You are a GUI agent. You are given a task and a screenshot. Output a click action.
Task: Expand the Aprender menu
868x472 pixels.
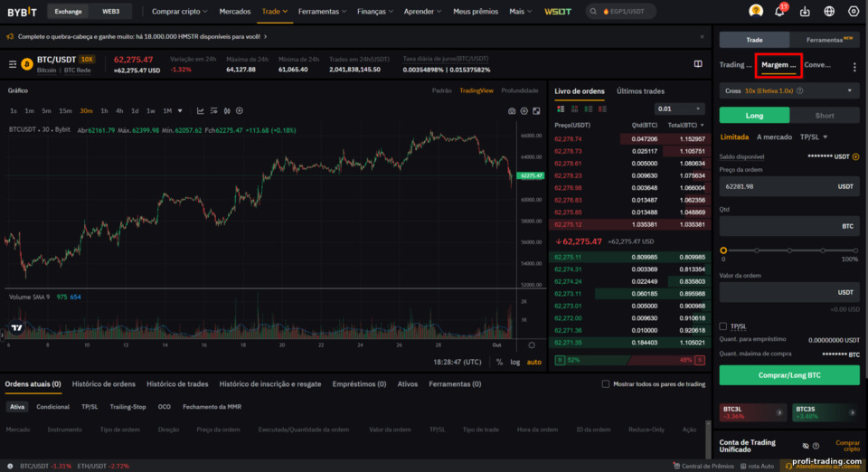[422, 11]
